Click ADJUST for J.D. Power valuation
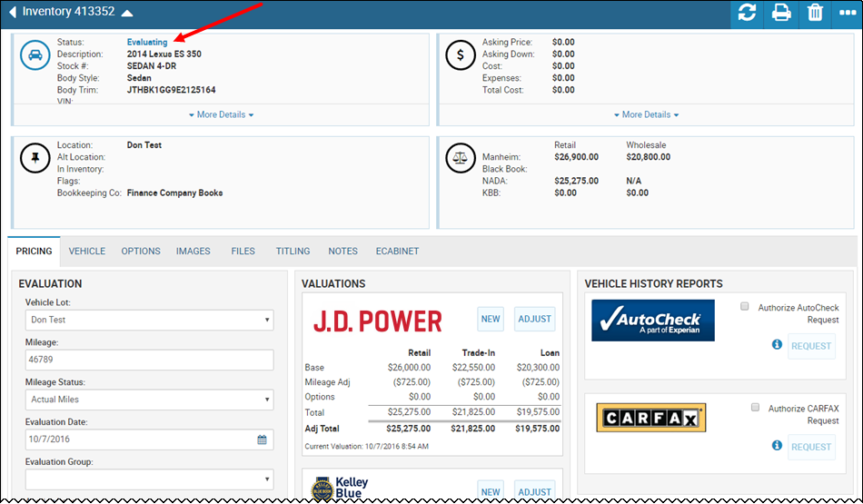Image resolution: width=863 pixels, height=504 pixels. pyautogui.click(x=534, y=319)
